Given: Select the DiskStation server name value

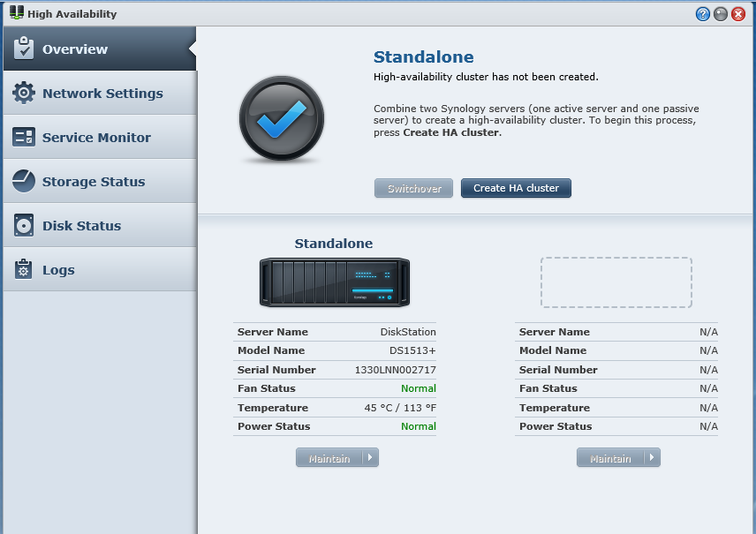Looking at the screenshot, I should tap(408, 332).
